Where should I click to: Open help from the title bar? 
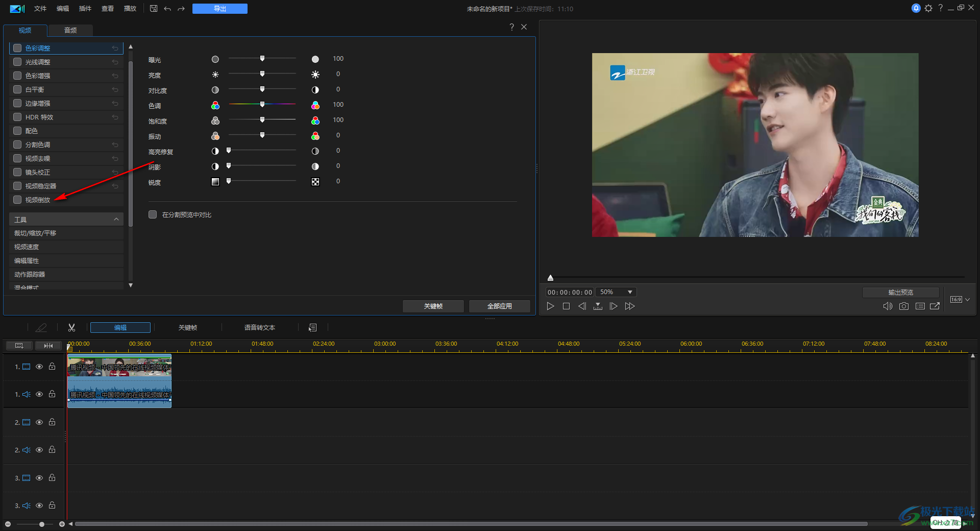[x=940, y=8]
